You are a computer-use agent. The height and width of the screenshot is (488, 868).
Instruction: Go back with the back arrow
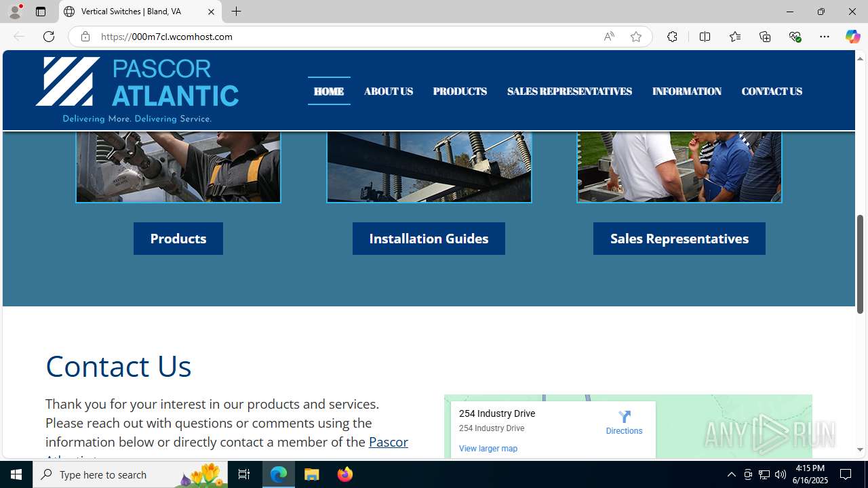click(19, 37)
